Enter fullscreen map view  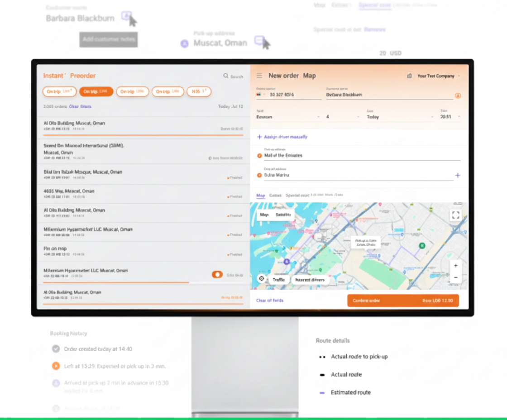pyautogui.click(x=456, y=215)
